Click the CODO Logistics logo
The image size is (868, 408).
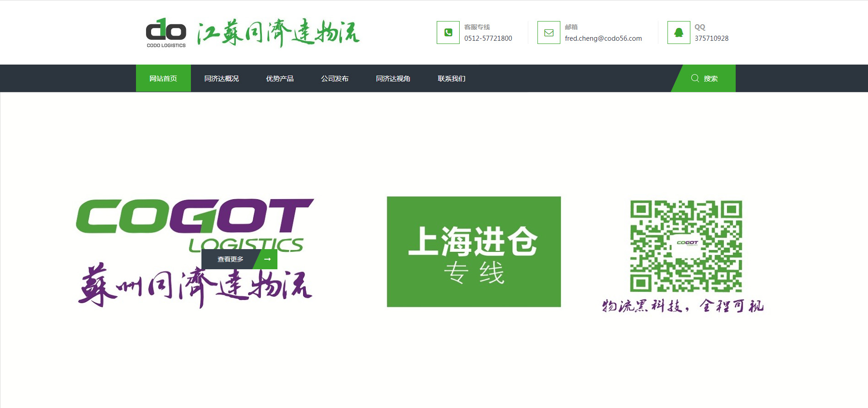[x=166, y=33]
